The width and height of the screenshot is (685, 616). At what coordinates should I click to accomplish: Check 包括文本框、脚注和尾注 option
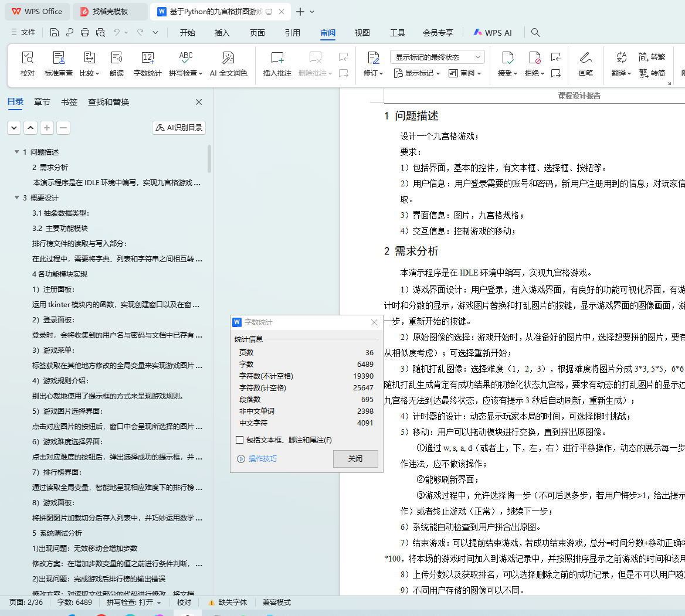click(239, 440)
